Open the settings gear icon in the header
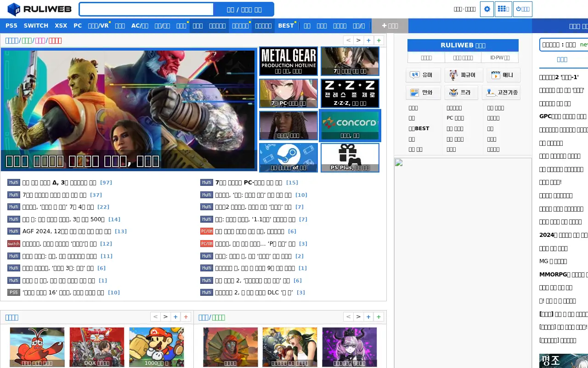 pyautogui.click(x=487, y=9)
